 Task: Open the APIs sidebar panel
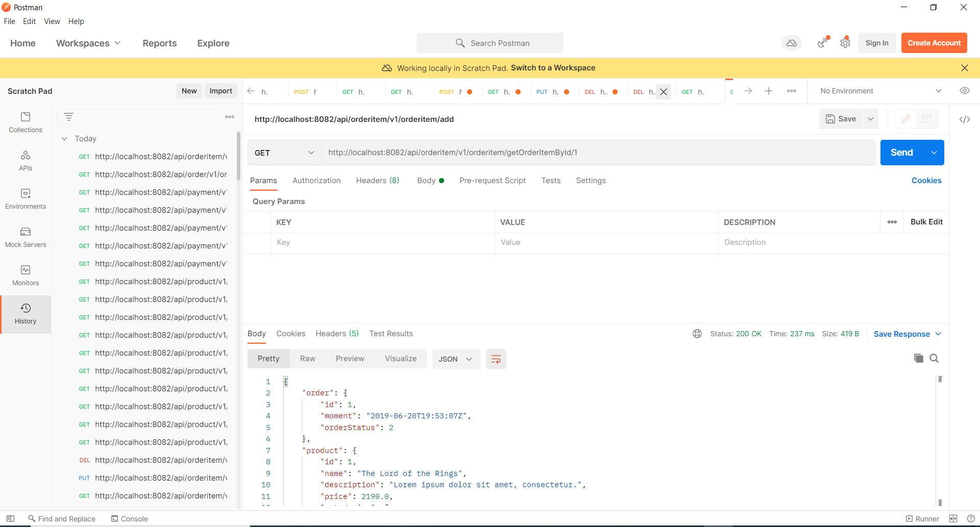(26, 161)
